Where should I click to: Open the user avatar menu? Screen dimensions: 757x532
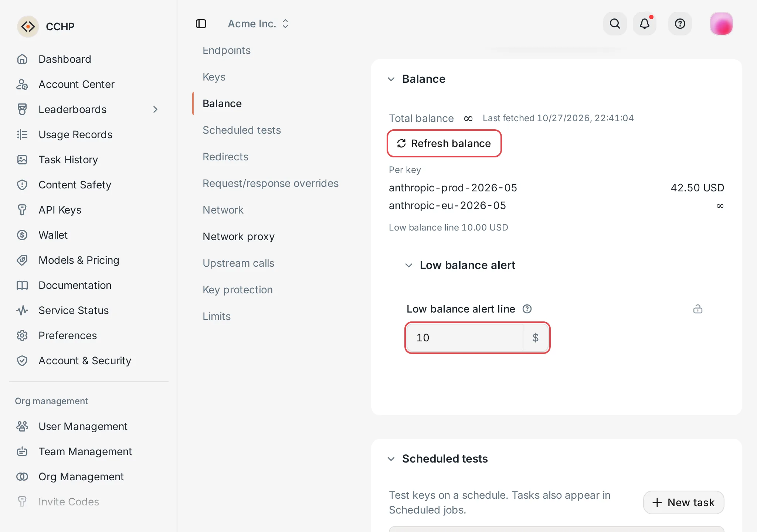[721, 24]
